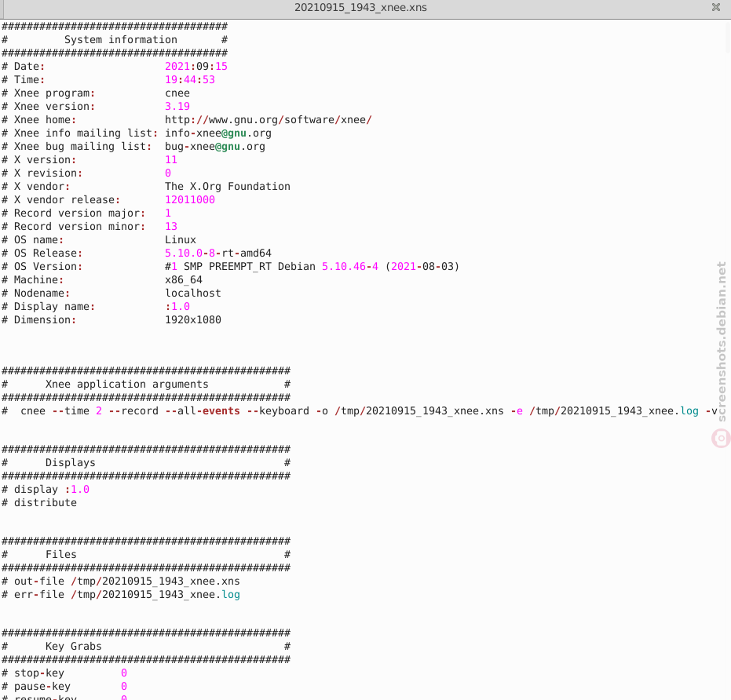731x700 pixels.
Task: Click the address info-xnee@gnu.org
Action: point(218,133)
